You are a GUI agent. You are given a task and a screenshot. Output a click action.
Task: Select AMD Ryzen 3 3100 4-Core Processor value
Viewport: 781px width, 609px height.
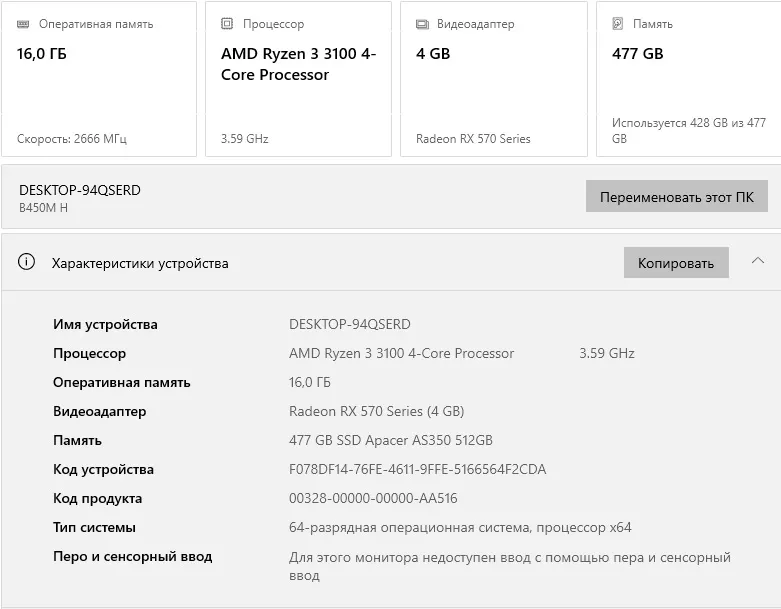click(401, 354)
